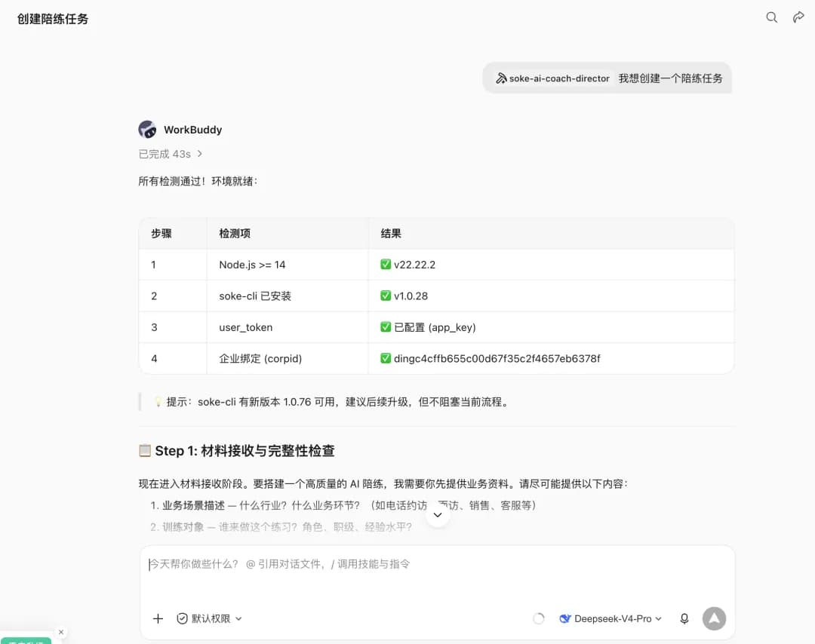Click the 我想创建一个陪练任务 message text
815x644 pixels.
click(x=671, y=78)
